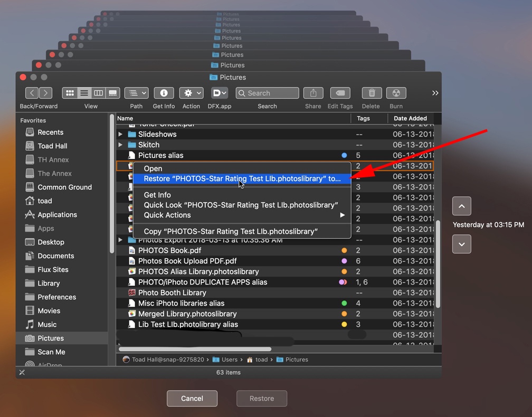Screen dimensions: 532x417
Task: Open the Share toolbar button
Action: point(313,93)
